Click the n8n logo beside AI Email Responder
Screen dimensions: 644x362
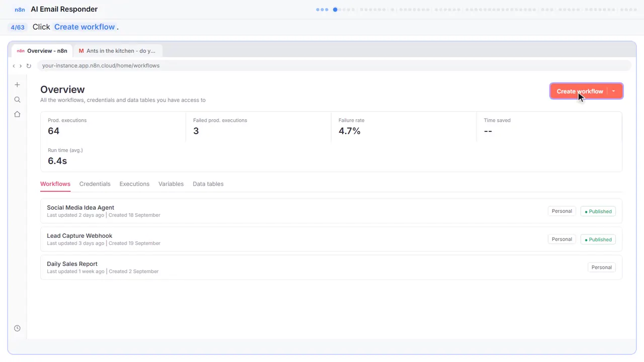(x=20, y=10)
